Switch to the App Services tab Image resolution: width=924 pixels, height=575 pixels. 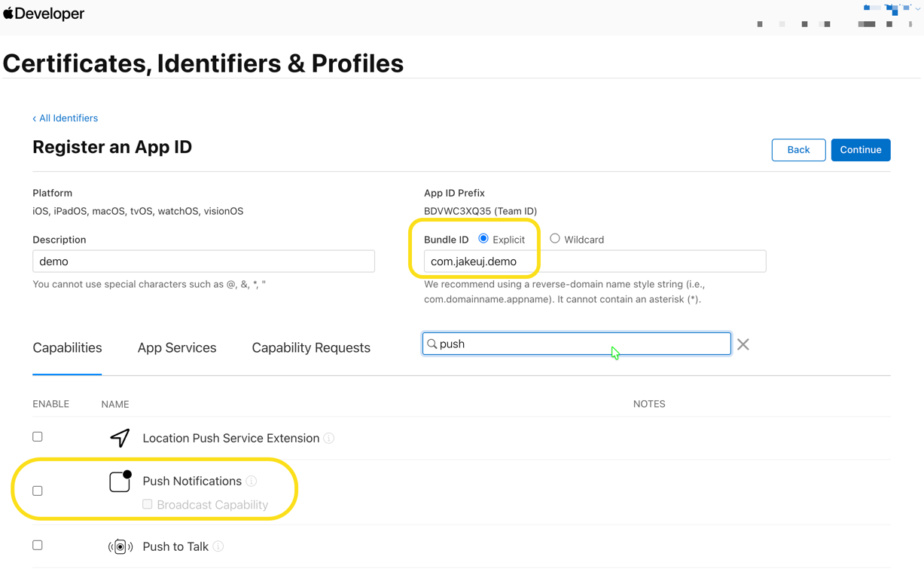click(x=177, y=348)
